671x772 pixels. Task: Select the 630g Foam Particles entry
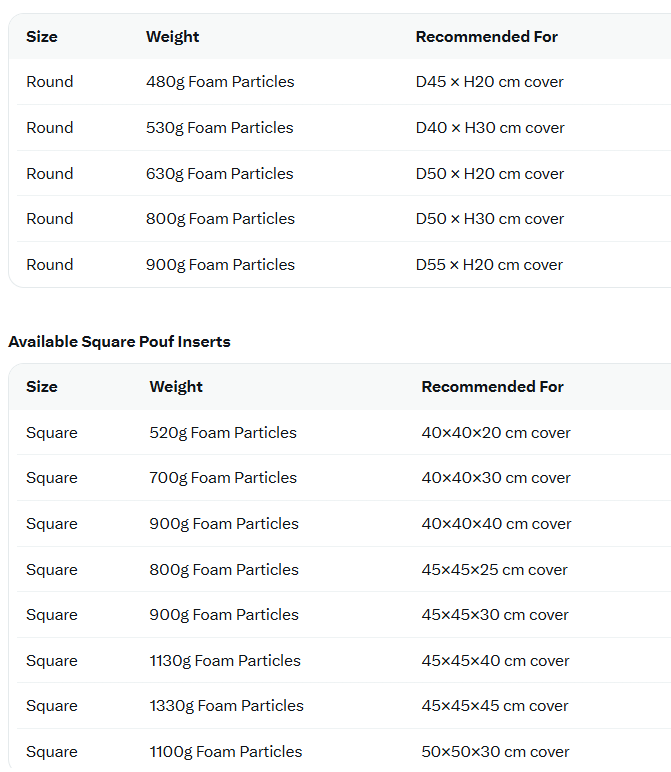[x=220, y=174]
